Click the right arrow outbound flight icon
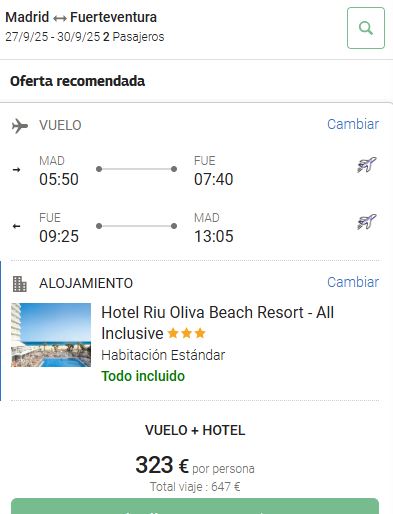The image size is (393, 514). pos(16,170)
